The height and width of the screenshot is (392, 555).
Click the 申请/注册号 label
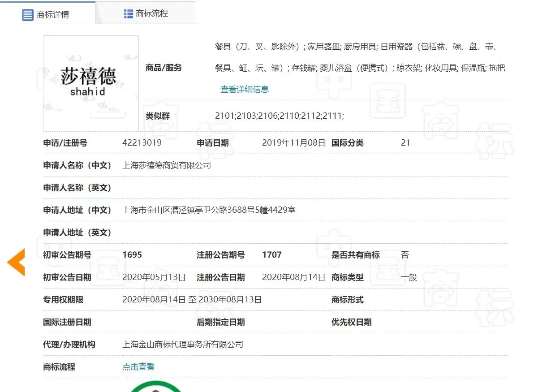point(65,143)
